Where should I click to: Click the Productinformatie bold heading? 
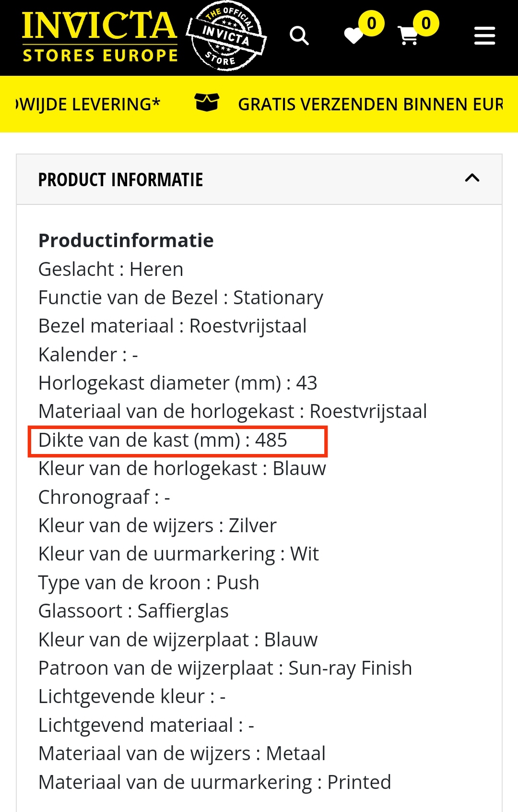tap(126, 240)
